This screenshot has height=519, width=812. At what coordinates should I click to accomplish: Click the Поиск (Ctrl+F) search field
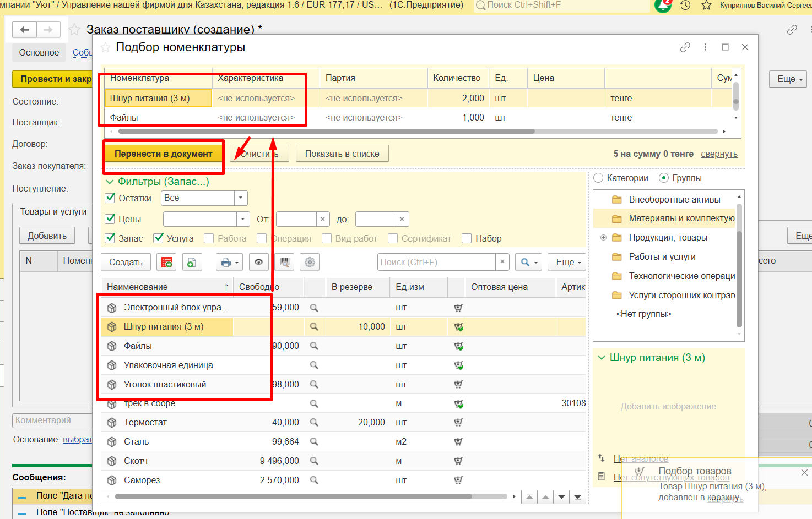coord(436,263)
